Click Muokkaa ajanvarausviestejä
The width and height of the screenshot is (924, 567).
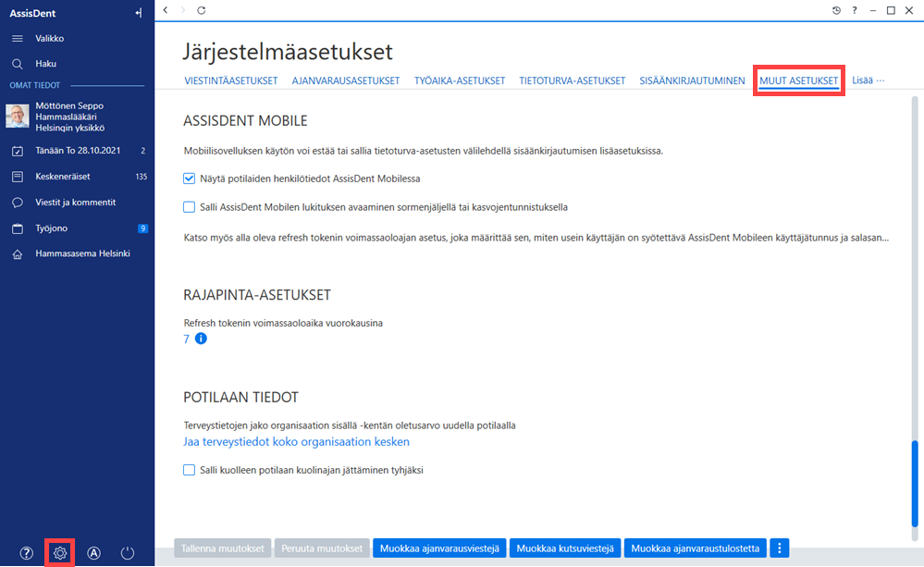pyautogui.click(x=439, y=549)
